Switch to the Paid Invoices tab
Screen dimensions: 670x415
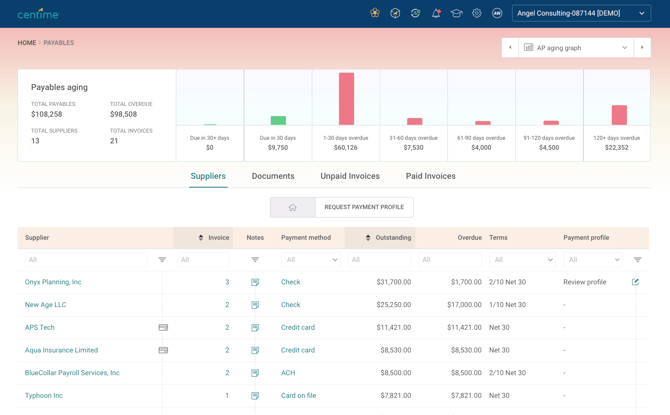point(431,176)
